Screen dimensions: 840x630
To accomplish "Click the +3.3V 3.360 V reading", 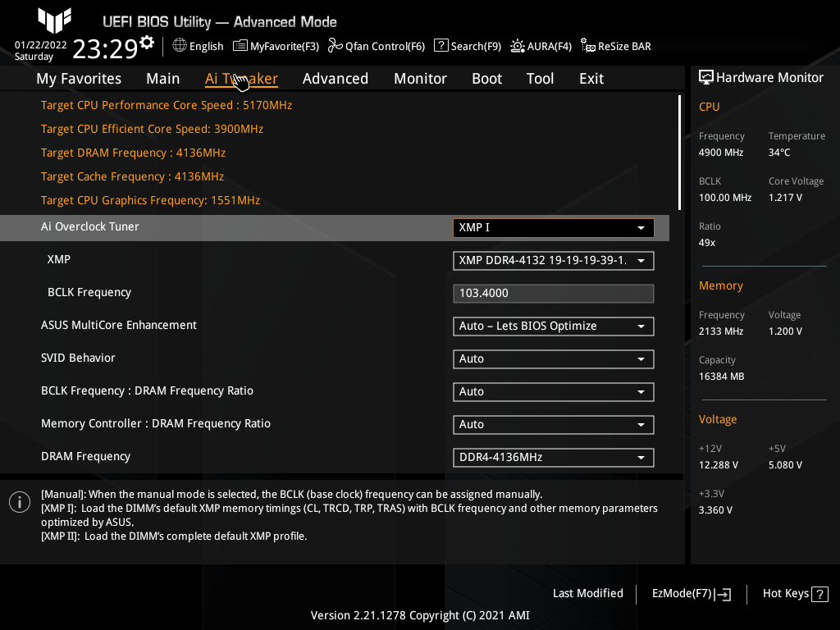I will pos(715,510).
